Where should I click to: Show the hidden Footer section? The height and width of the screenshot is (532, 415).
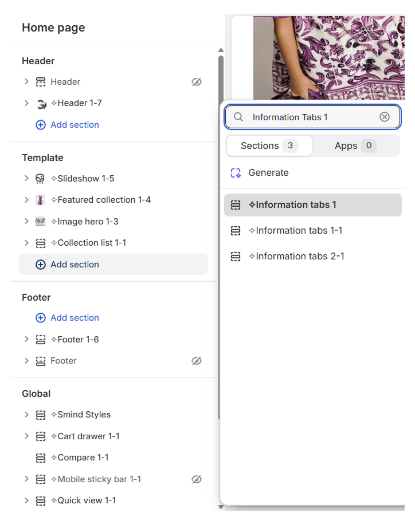[197, 361]
